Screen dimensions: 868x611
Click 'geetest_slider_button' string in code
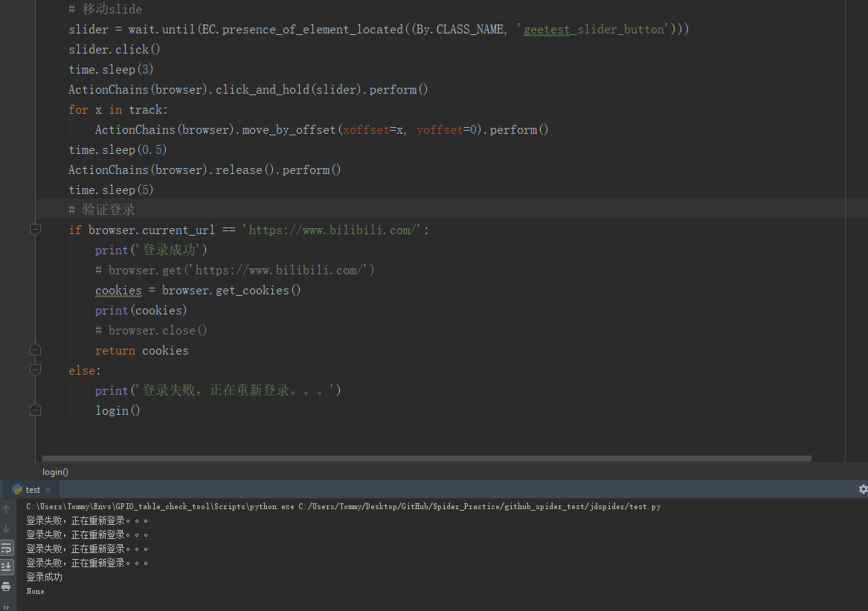pos(594,29)
